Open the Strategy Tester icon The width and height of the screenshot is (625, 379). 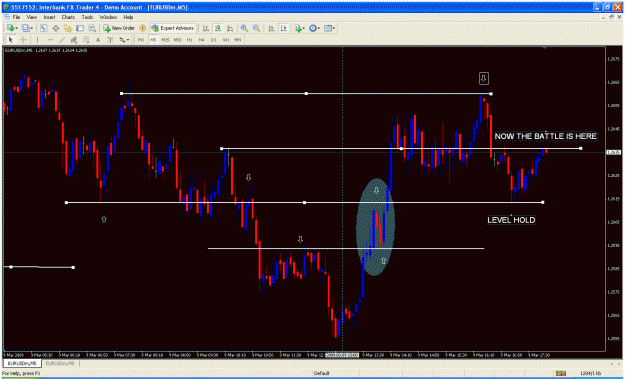coord(92,28)
